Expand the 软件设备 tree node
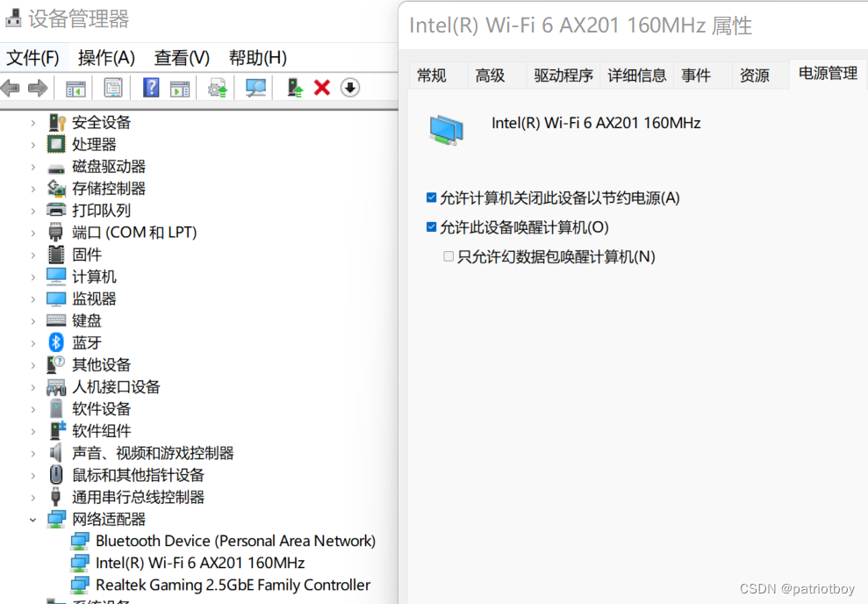Viewport: 868px width, 604px height. pos(33,410)
